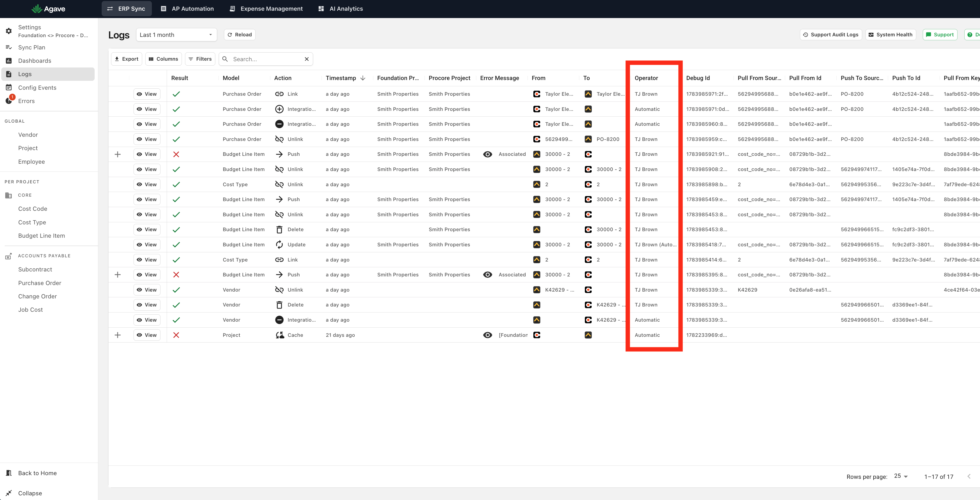Viewport: 980px width, 500px height.
Task: Click the Cache action icon in Project row
Action: click(280, 335)
